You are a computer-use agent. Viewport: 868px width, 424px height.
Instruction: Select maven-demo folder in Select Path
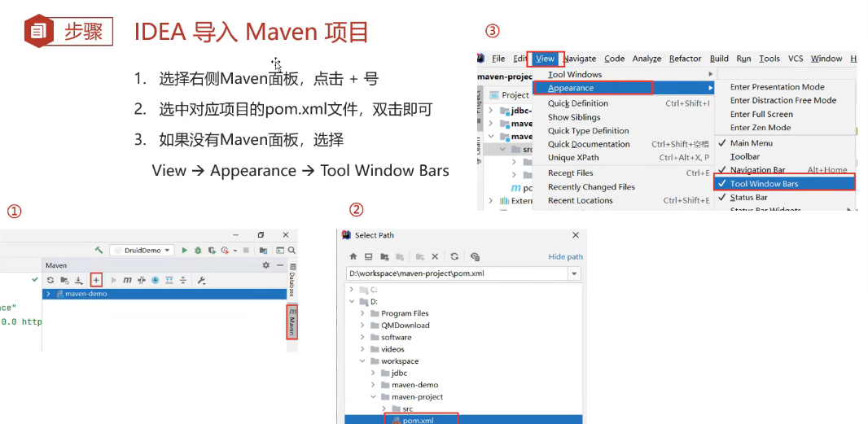(x=414, y=385)
